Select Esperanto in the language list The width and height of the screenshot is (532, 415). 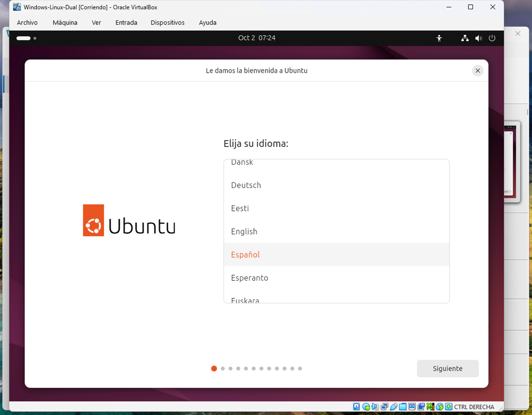pyautogui.click(x=336, y=278)
